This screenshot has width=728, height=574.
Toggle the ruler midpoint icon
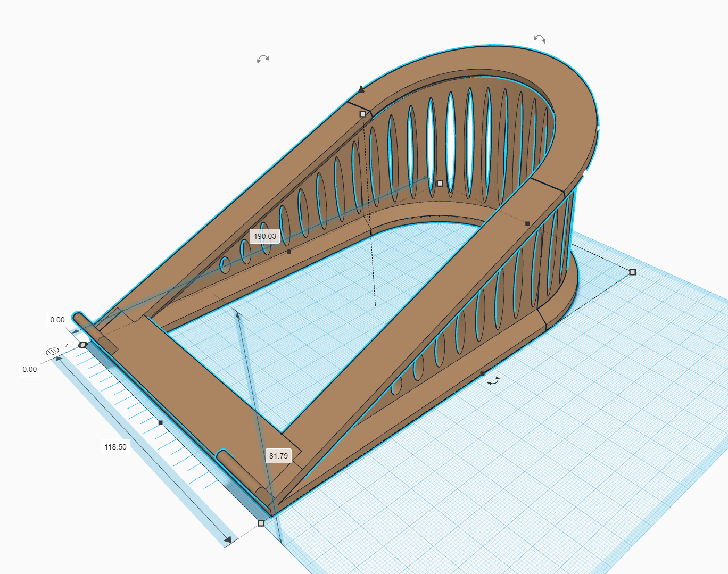click(x=52, y=351)
